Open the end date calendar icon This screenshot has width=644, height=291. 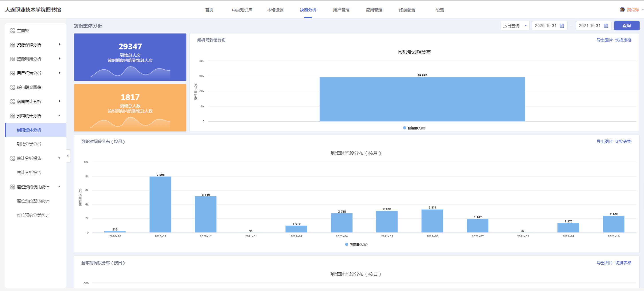tap(606, 26)
